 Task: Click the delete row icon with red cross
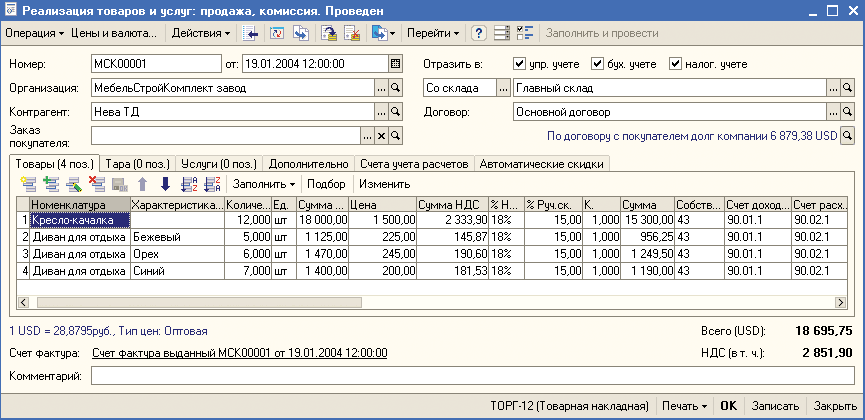[x=97, y=184]
